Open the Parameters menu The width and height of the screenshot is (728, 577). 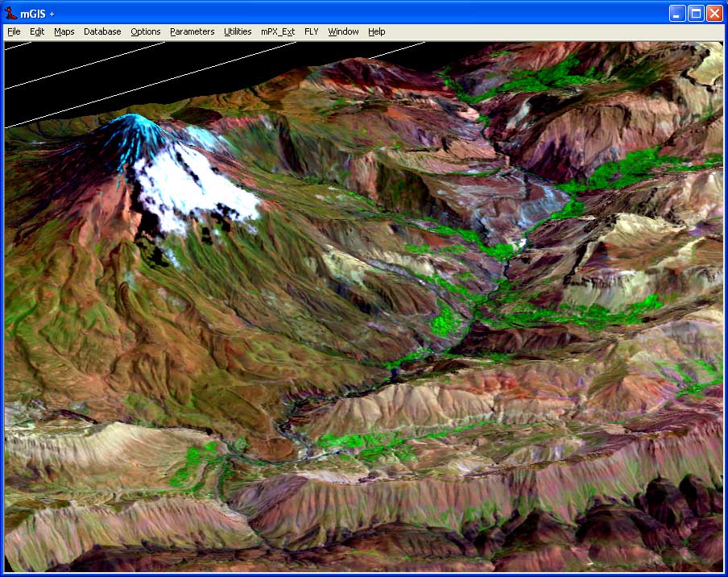point(192,31)
